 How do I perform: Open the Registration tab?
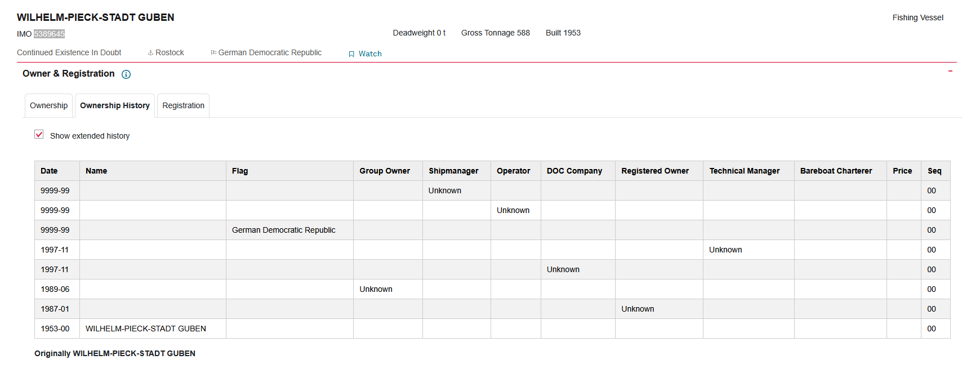[x=183, y=105]
